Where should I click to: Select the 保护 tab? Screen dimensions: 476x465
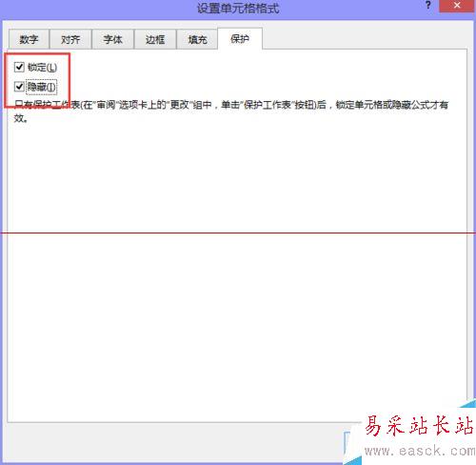[x=240, y=39]
